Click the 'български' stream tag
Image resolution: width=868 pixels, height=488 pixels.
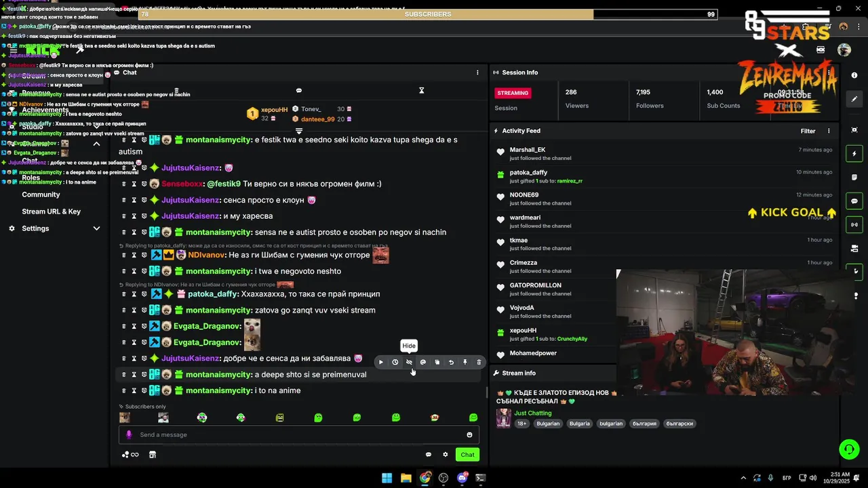(x=679, y=424)
